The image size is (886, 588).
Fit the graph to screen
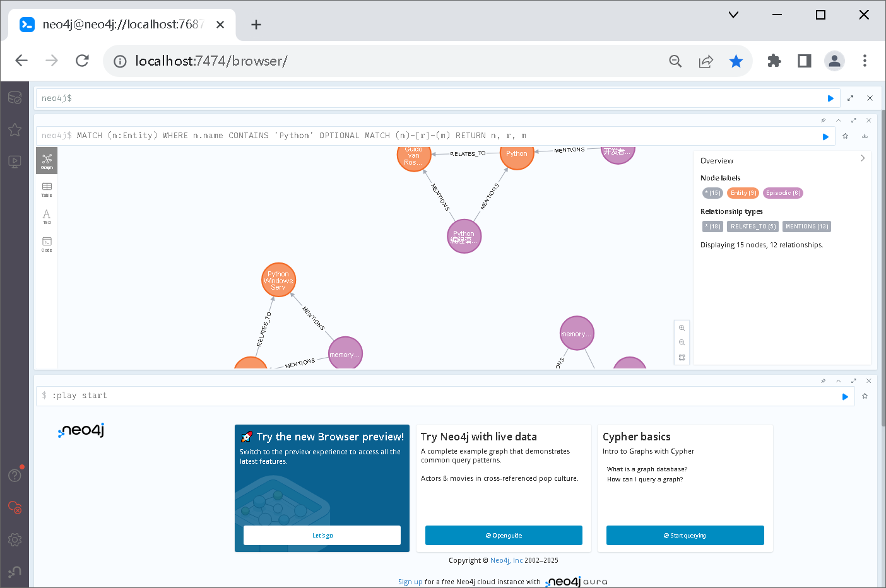pyautogui.click(x=682, y=358)
